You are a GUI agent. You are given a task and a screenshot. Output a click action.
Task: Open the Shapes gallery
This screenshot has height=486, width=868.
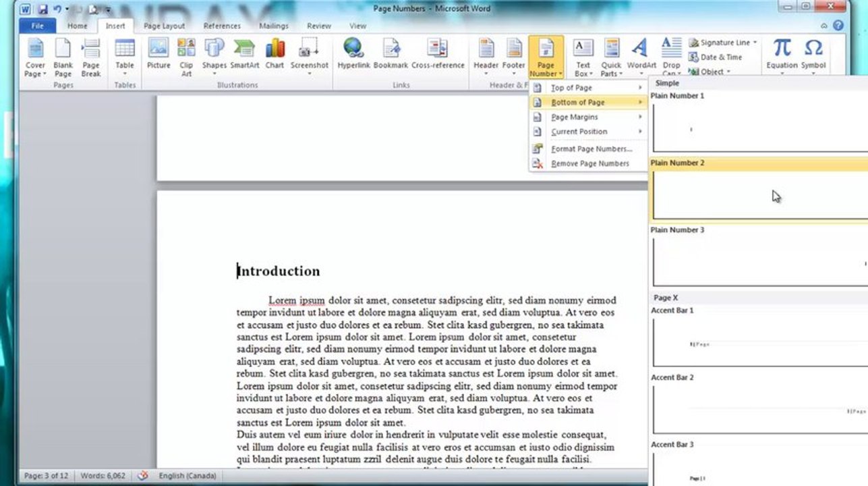click(214, 54)
